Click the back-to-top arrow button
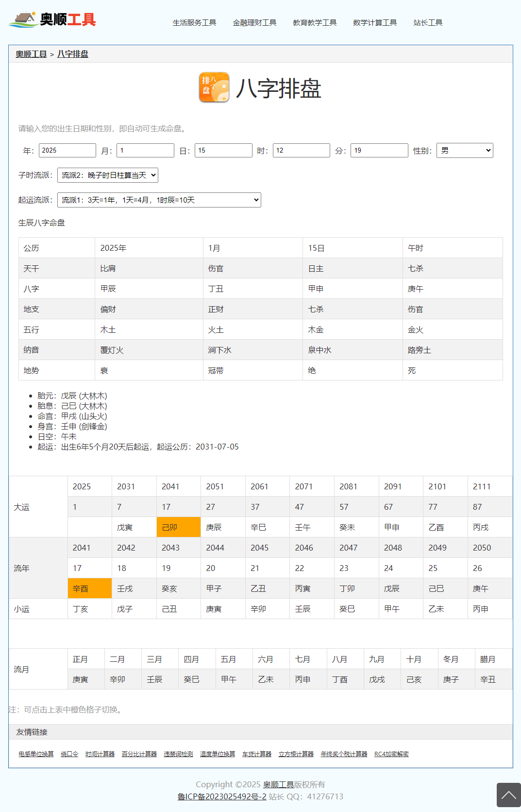Image resolution: width=521 pixels, height=812 pixels. [x=508, y=795]
